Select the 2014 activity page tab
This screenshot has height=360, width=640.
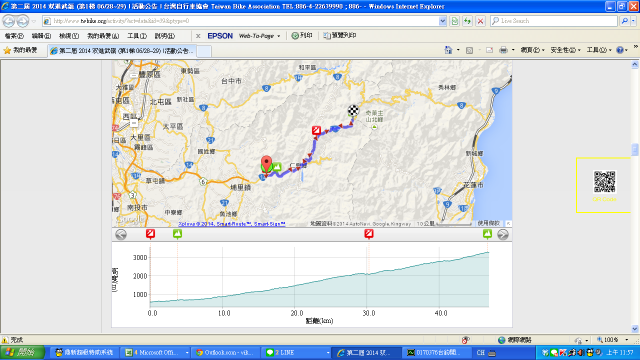122,51
